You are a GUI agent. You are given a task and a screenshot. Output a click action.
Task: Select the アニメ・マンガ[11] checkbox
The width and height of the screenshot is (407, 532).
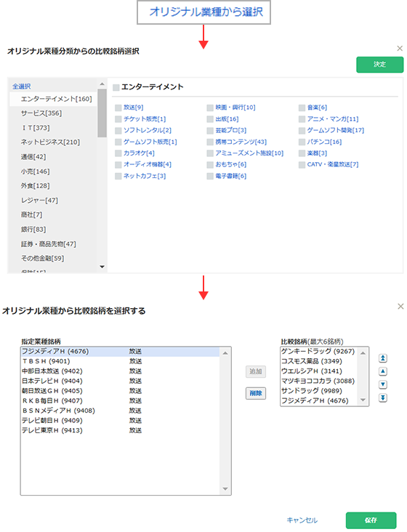tap(302, 119)
